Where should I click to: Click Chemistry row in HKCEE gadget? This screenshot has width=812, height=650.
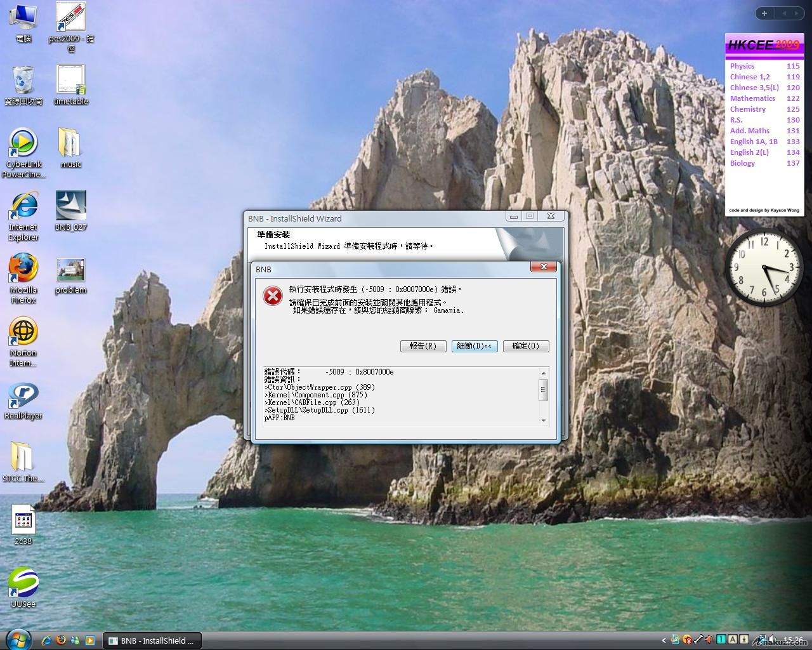point(764,109)
